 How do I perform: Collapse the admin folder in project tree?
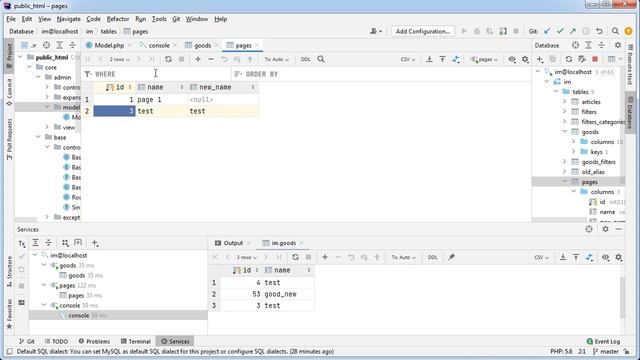(38, 77)
